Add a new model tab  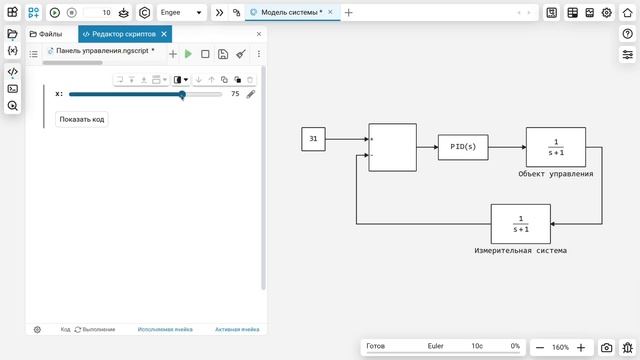[348, 13]
